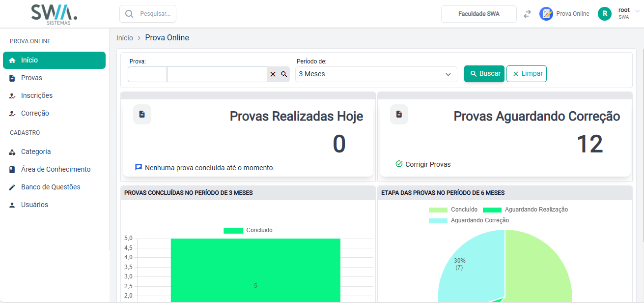
Task: Toggle the Aguardando Realização legend swatch
Action: pyautogui.click(x=492, y=210)
